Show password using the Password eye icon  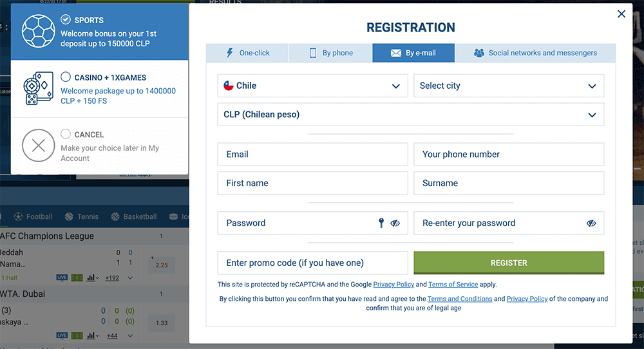coord(395,223)
